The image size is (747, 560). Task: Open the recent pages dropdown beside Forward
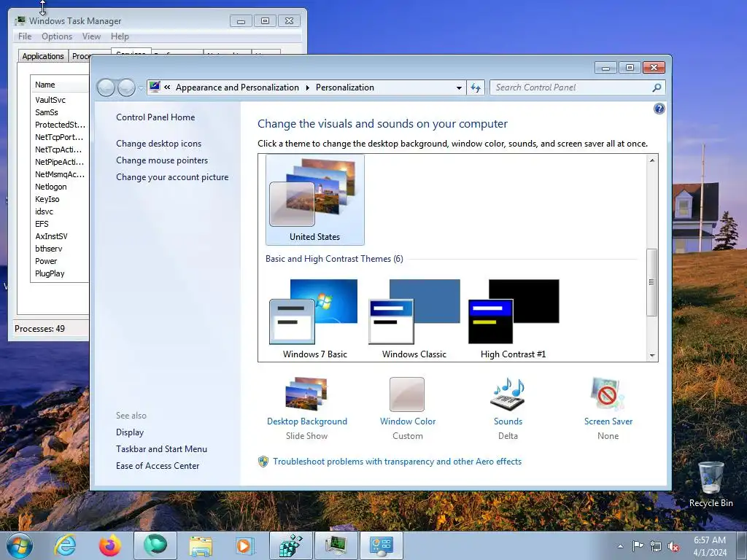[140, 88]
